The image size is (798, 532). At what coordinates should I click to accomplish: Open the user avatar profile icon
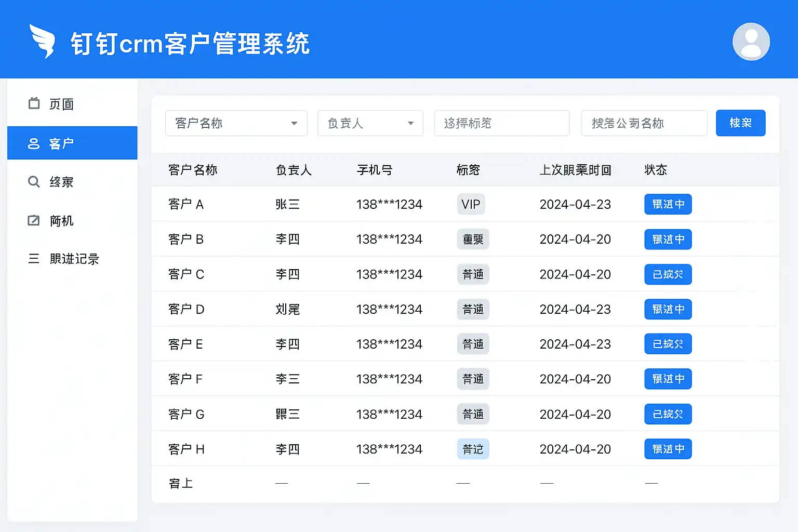[751, 42]
